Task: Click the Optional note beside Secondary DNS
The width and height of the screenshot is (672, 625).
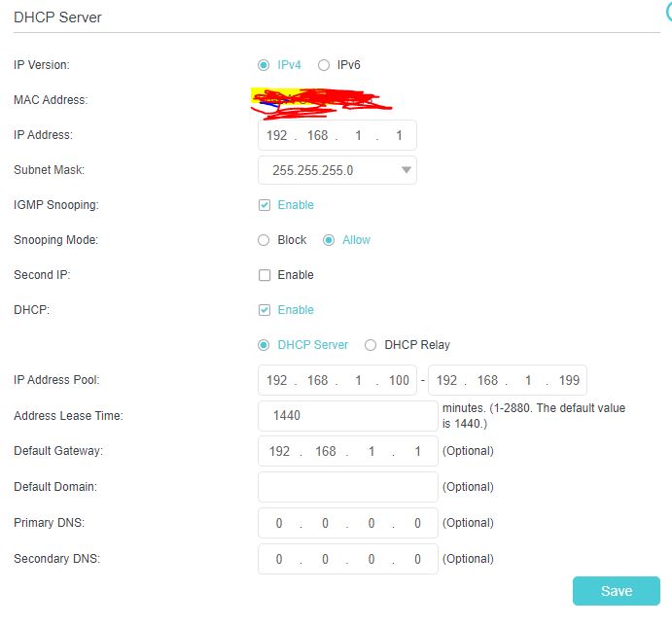Action: coord(468,559)
